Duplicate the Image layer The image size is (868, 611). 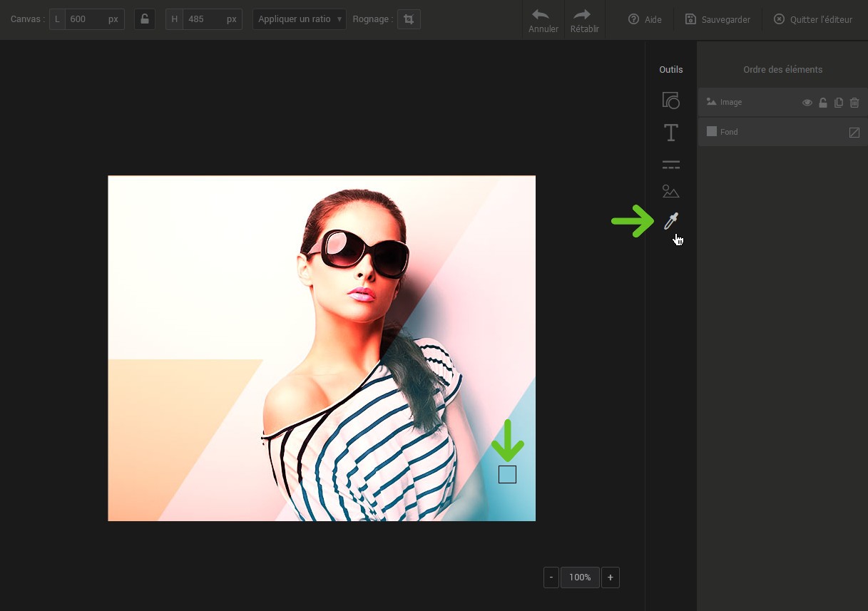[x=839, y=103]
